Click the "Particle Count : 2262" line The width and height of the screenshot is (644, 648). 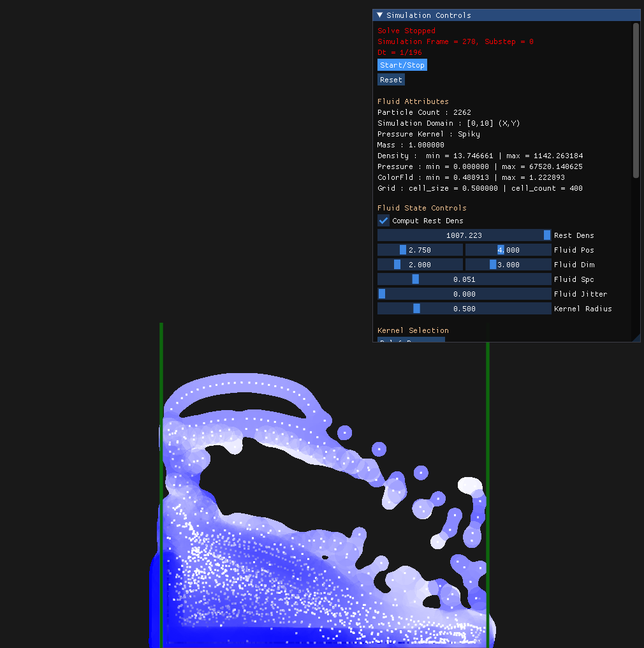point(424,112)
